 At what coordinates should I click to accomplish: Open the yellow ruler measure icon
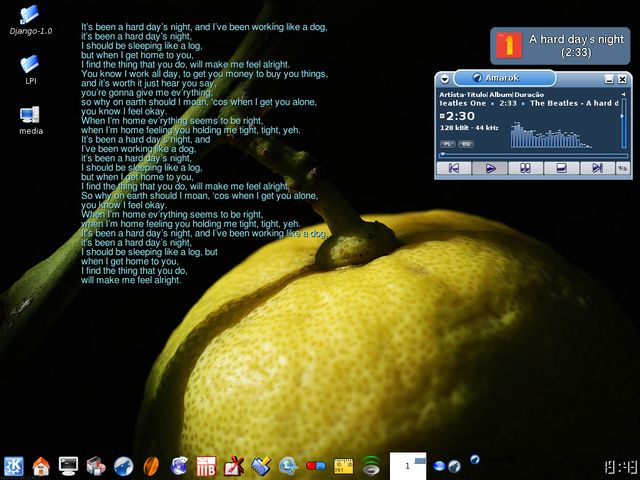coord(344,466)
